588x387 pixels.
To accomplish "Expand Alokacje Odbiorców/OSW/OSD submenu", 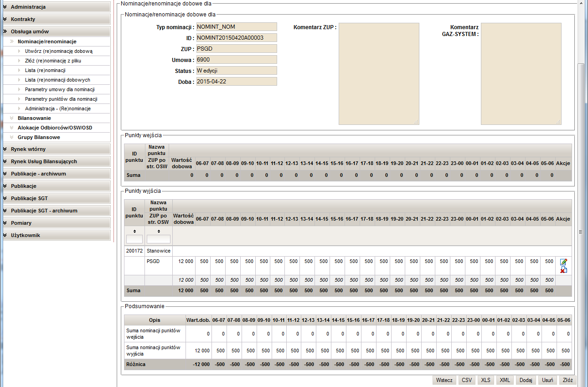I will (57, 128).
